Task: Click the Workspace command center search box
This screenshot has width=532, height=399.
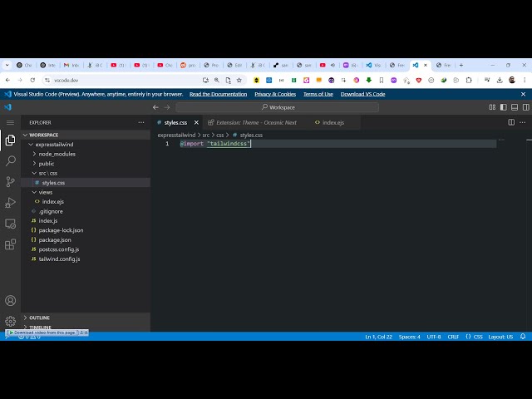Action: pyautogui.click(x=278, y=107)
